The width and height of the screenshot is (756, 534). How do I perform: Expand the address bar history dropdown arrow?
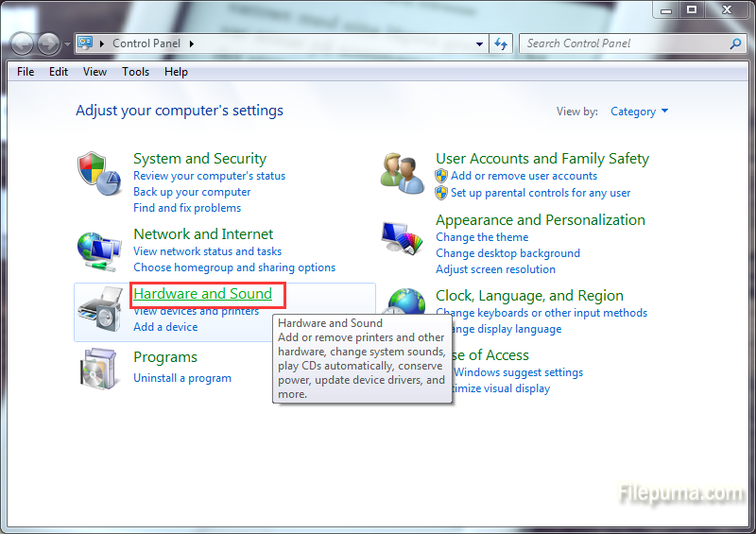click(x=481, y=43)
